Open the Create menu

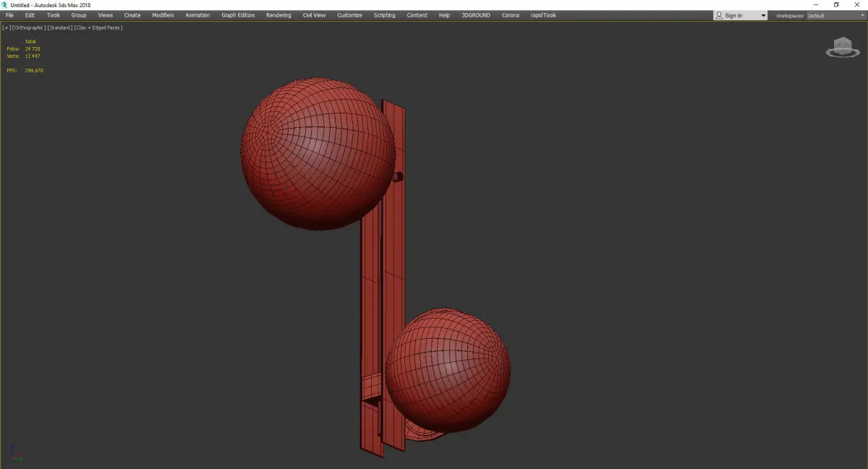click(132, 15)
